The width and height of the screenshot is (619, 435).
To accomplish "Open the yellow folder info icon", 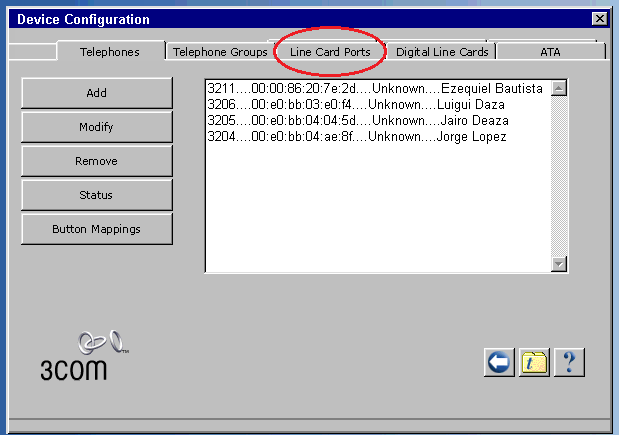I will tap(534, 362).
